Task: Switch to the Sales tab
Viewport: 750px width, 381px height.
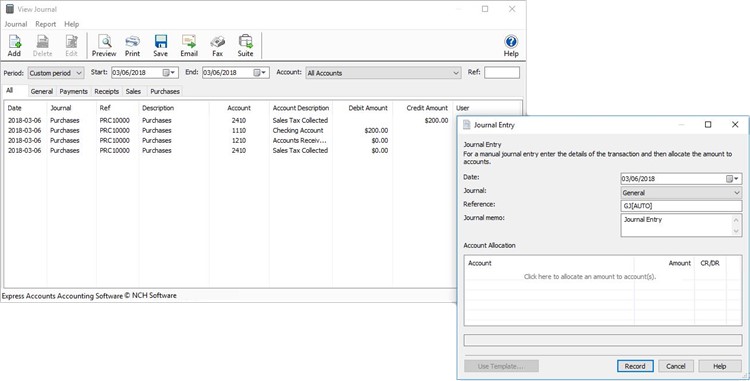Action: click(x=133, y=91)
